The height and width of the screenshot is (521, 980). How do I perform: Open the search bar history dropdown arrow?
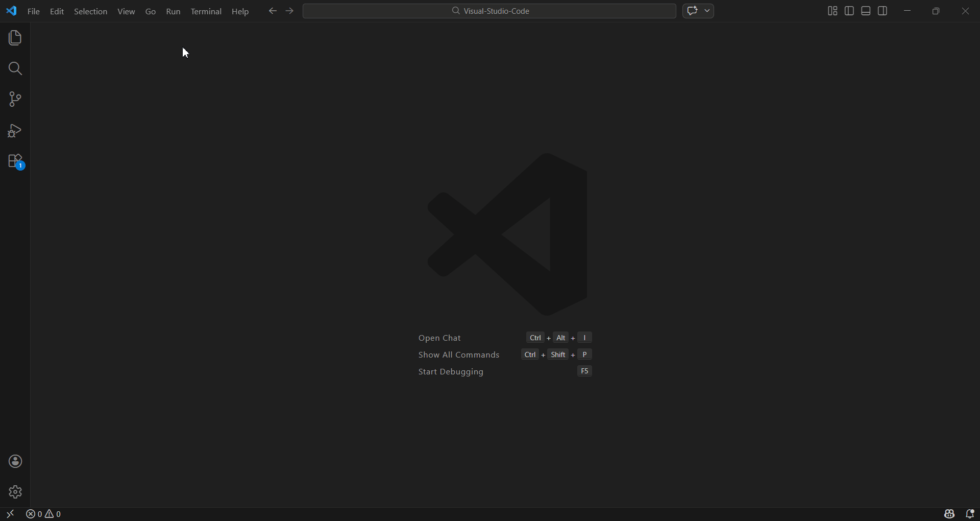coord(707,10)
